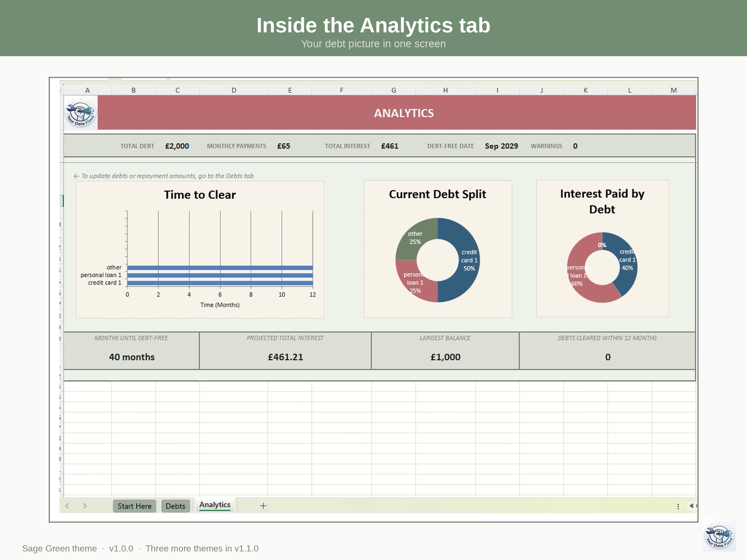Click the 'other' bar in Time to Clear
The width and height of the screenshot is (747, 560).
(220, 268)
